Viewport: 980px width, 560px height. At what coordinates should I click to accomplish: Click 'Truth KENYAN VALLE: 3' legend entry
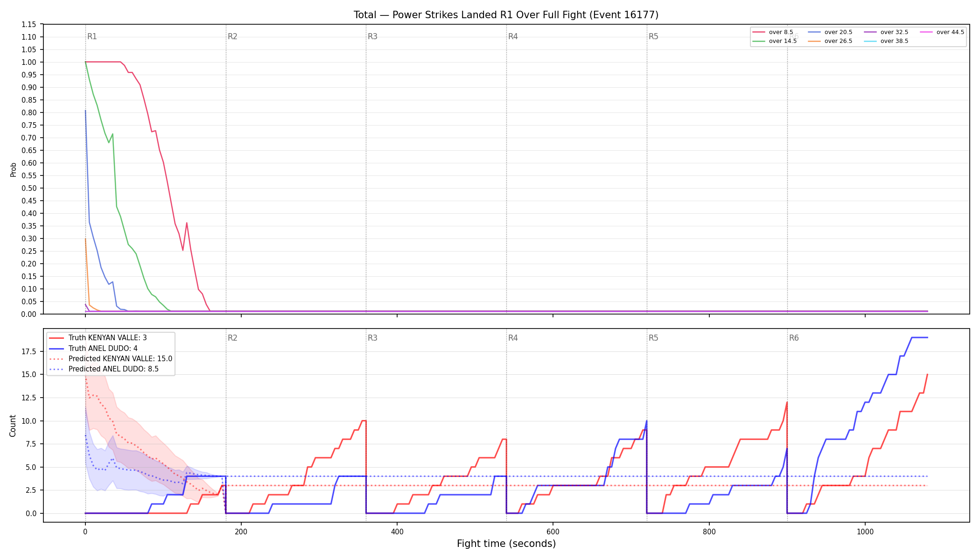coord(98,338)
